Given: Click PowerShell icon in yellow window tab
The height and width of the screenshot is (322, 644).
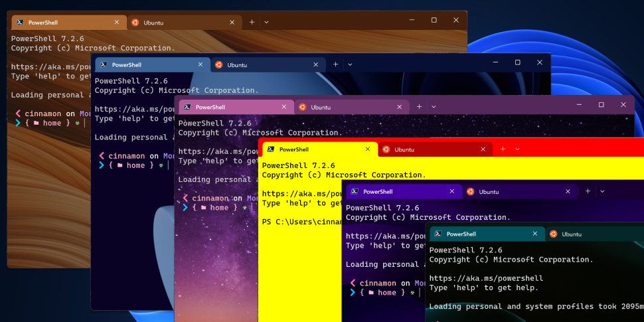Looking at the screenshot, I should pos(271,149).
